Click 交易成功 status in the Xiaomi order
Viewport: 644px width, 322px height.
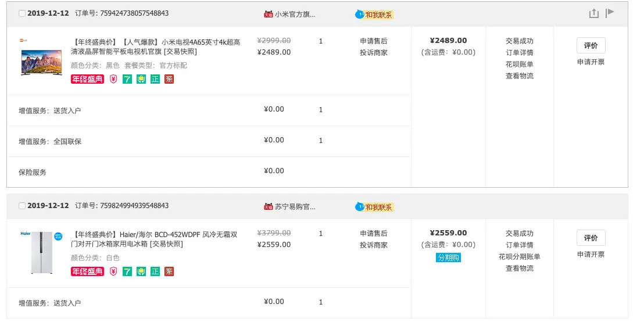(520, 41)
